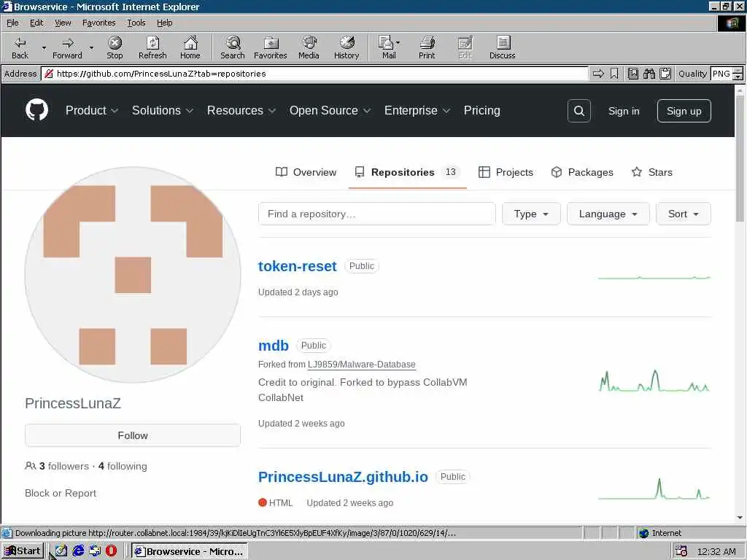Open the Help menu
Viewport: 747px width, 560px height.
(164, 23)
